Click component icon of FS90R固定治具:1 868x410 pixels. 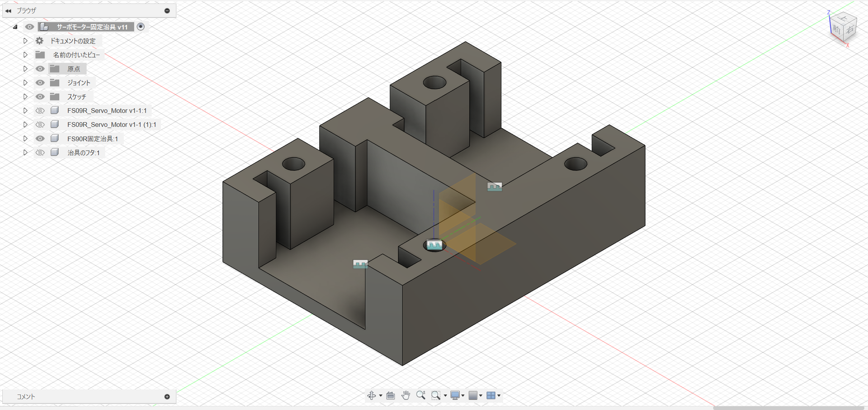[x=55, y=138]
